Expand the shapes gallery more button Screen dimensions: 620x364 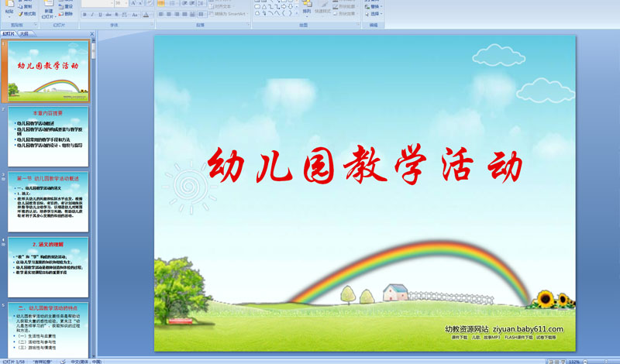(x=297, y=13)
